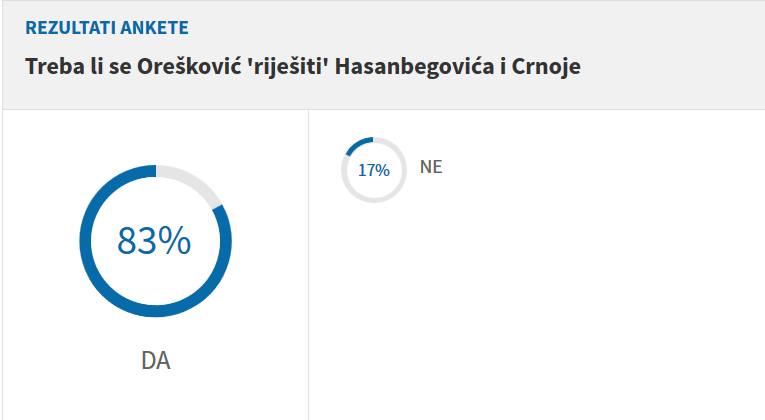The height and width of the screenshot is (420, 765).
Task: Click the large "83%" percentage text
Action: tap(154, 241)
